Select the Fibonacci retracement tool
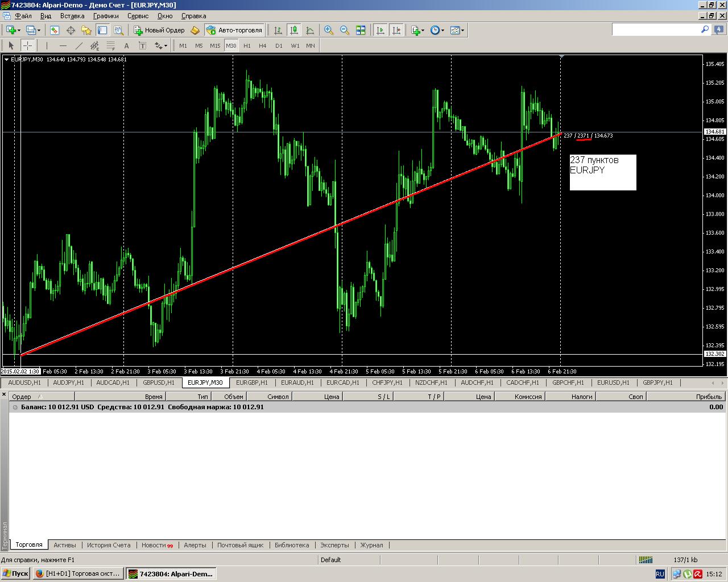Viewport: 728px width, 582px height. (110, 45)
